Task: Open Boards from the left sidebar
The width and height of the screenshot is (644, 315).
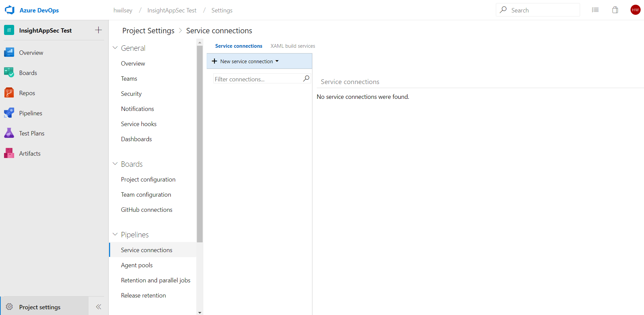Action: tap(28, 73)
